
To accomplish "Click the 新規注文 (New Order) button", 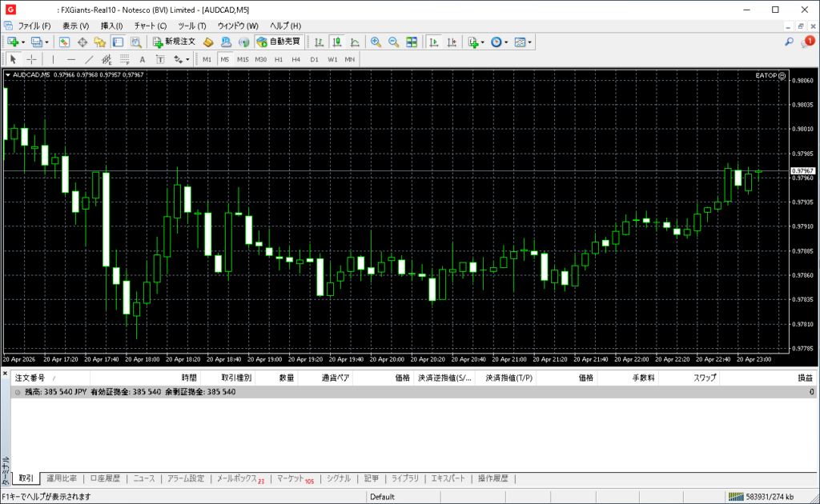I will 173,42.
